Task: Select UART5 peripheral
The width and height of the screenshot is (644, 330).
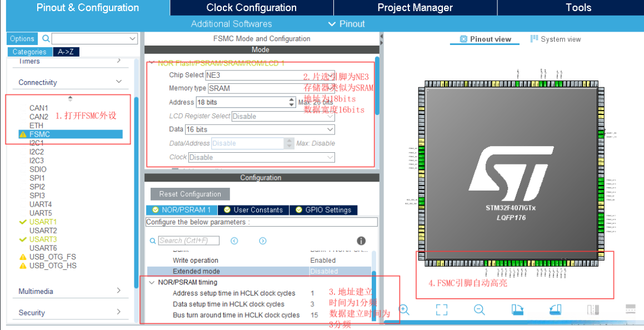Action: 41,213
